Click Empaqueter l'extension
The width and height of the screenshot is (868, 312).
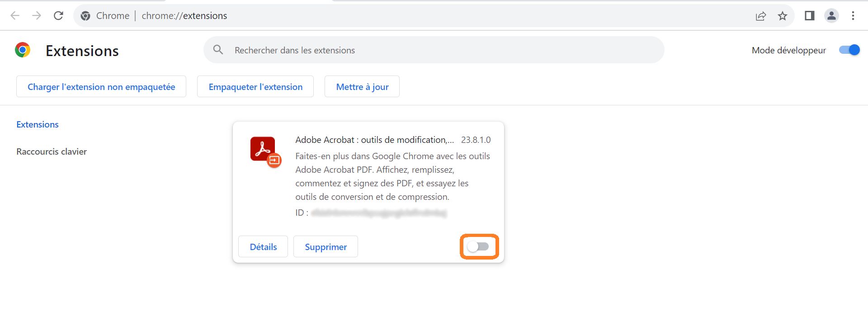[255, 86]
